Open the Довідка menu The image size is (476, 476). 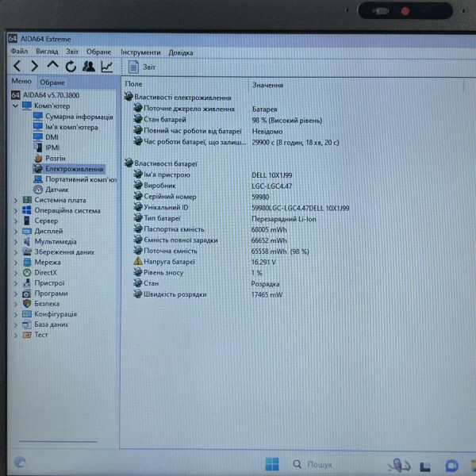(x=181, y=52)
